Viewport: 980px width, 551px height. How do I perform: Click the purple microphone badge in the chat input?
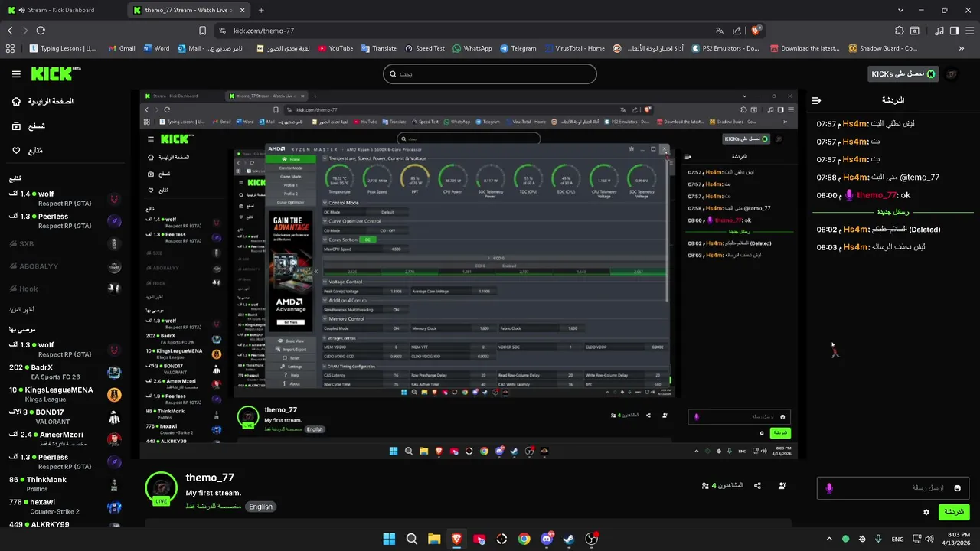[829, 488]
